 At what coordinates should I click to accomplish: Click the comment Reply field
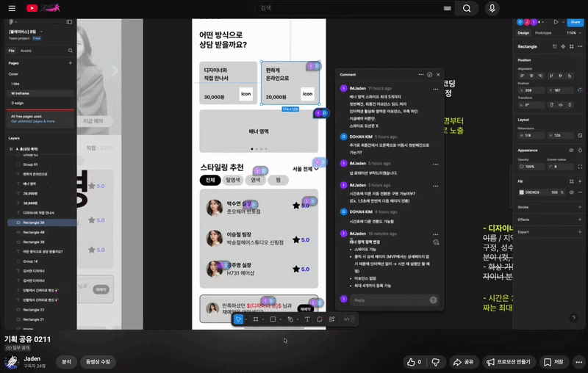pyautogui.click(x=393, y=300)
